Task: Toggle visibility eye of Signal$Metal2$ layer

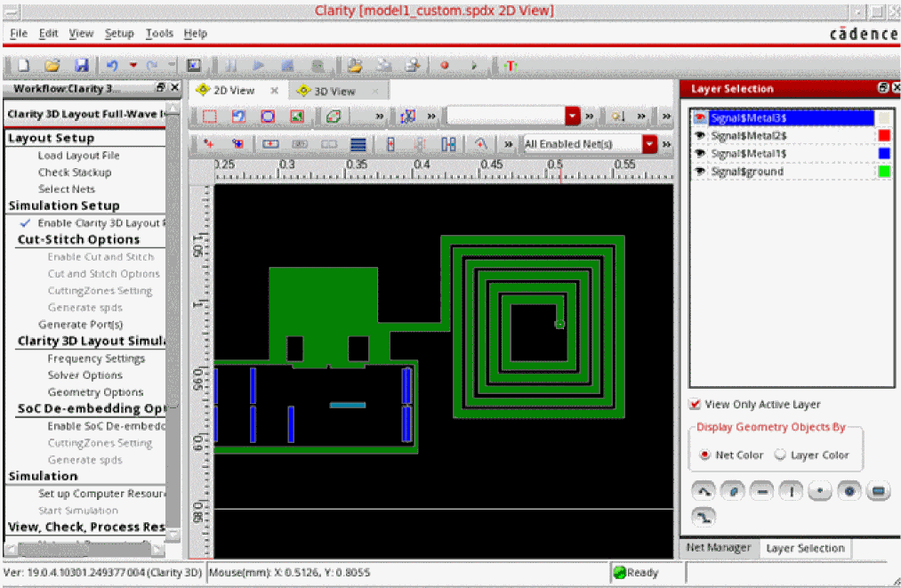Action: pos(700,135)
